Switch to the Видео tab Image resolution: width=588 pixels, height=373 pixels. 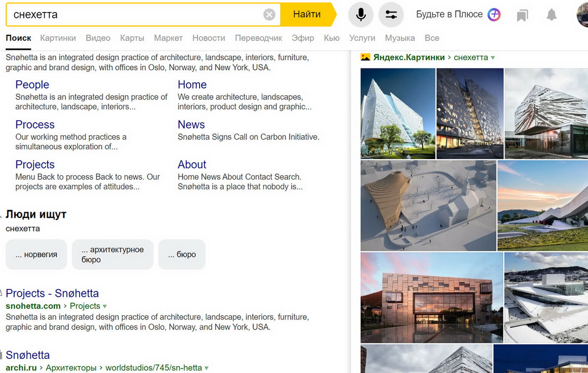[98, 38]
